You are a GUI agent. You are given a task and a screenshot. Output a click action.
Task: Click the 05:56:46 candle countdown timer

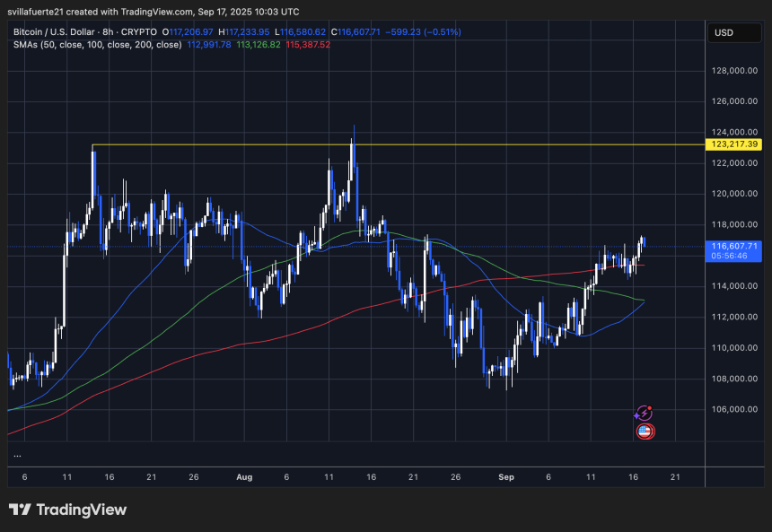(x=730, y=257)
